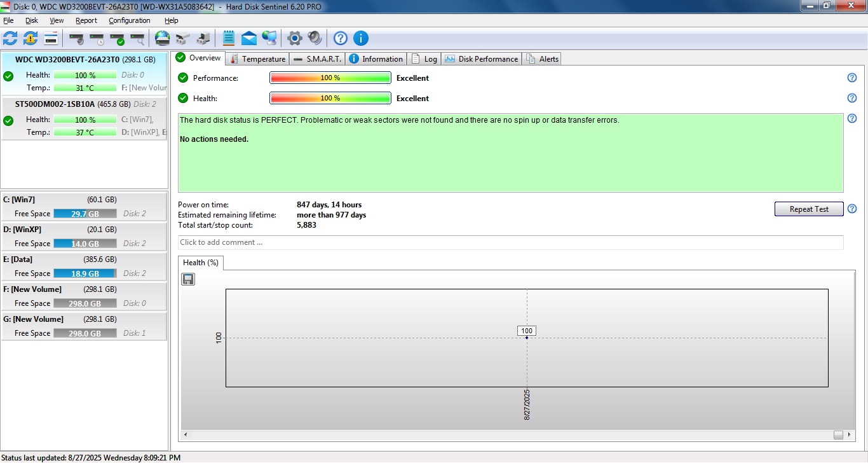Click the chart scrollbar left arrow
The height and width of the screenshot is (463, 868).
[186, 435]
